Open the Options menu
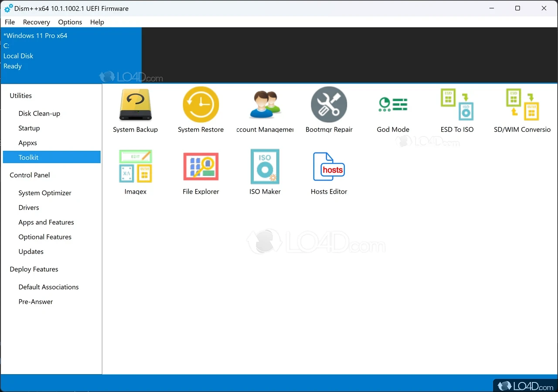 tap(70, 22)
